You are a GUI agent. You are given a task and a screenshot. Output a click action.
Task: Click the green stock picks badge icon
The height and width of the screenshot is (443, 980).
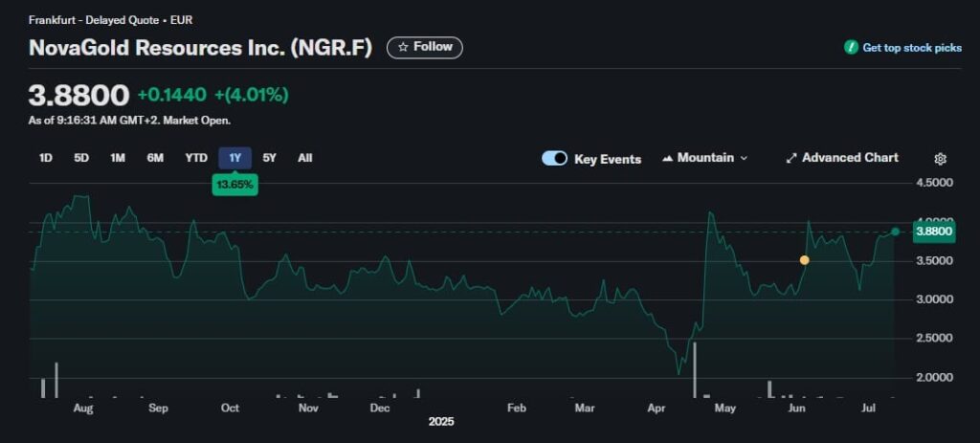pyautogui.click(x=851, y=48)
